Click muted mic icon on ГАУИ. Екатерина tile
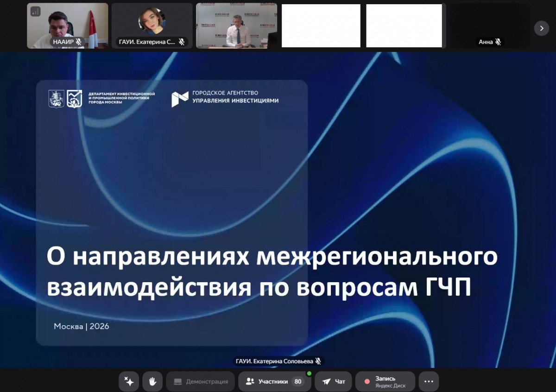Image resolution: width=556 pixels, height=392 pixels. [182, 42]
